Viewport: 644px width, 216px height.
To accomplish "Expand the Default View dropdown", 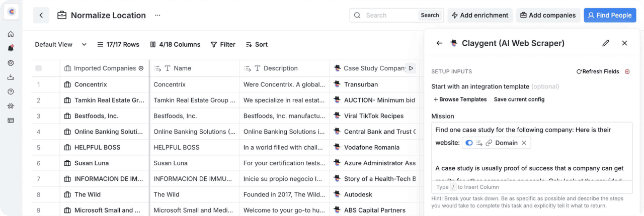I will [60, 44].
